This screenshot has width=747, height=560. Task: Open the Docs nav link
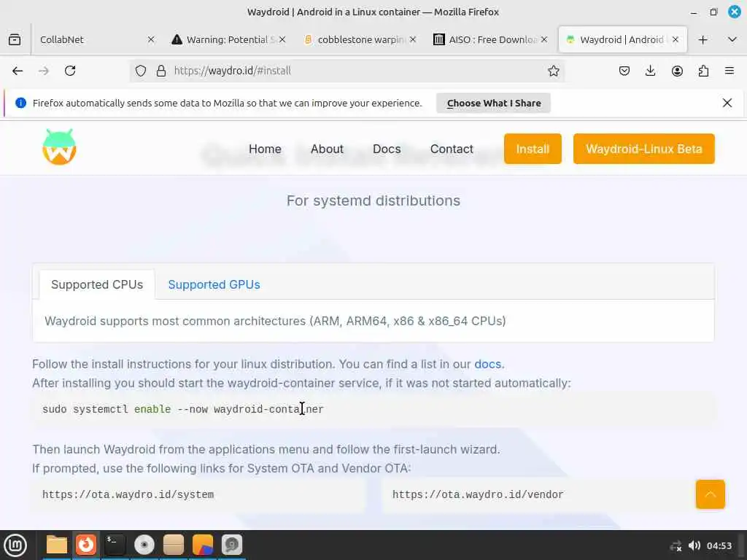[x=387, y=149]
